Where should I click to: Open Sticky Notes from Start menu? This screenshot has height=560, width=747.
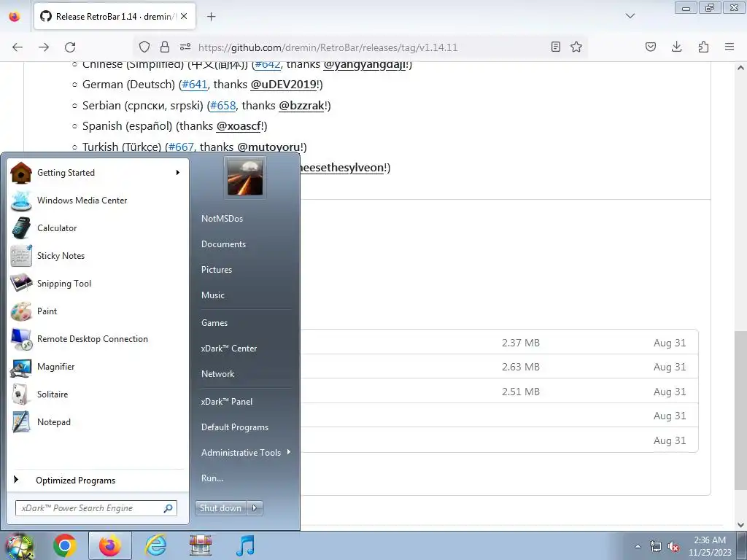(x=98, y=256)
